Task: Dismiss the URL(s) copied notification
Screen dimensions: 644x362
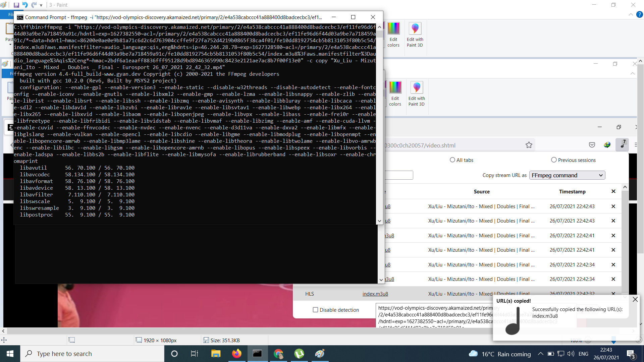Action: 635,299
